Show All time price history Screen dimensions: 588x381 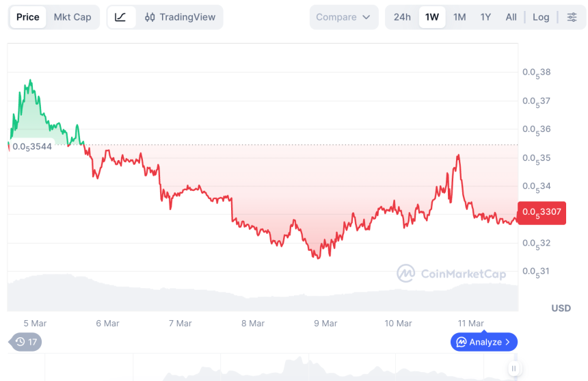click(x=511, y=17)
